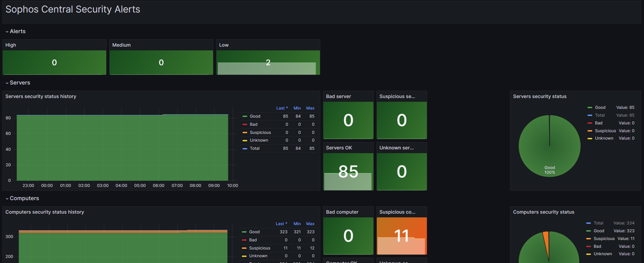The height and width of the screenshot is (263, 644).
Task: Toggle Total in Computers security status pie legend
Action: point(598,223)
